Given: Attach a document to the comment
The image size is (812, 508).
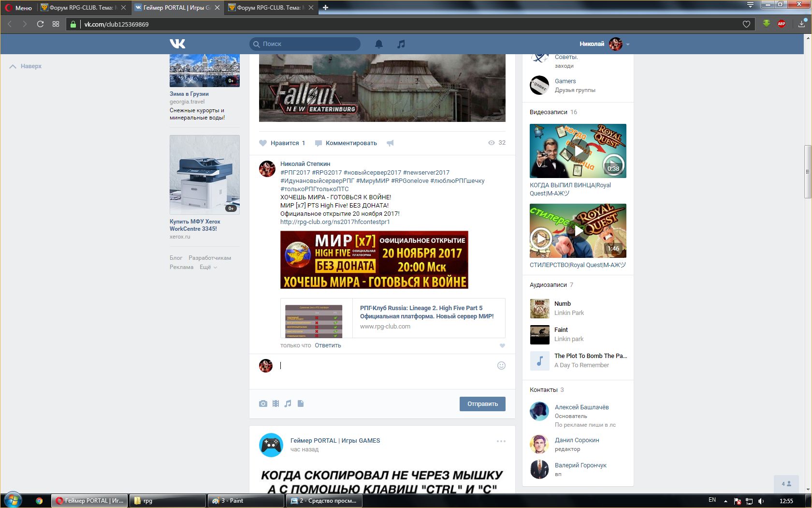Looking at the screenshot, I should (301, 403).
